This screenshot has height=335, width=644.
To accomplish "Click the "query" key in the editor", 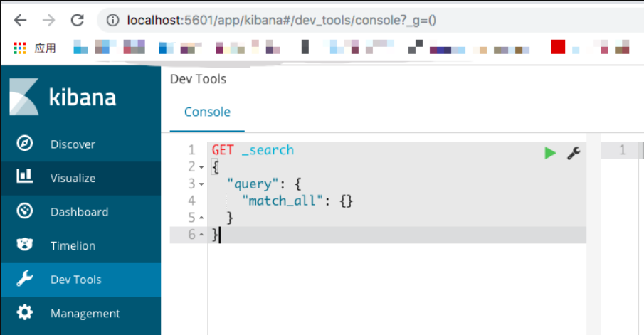I will [x=253, y=184].
